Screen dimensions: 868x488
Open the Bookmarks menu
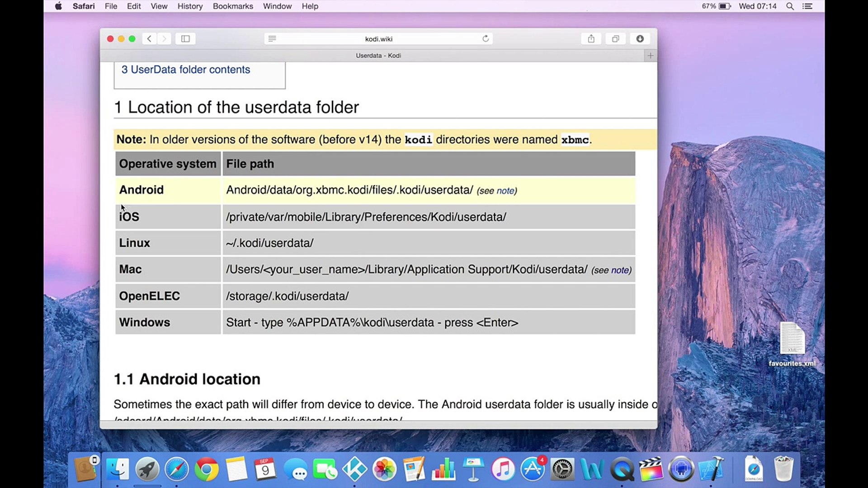coord(233,6)
